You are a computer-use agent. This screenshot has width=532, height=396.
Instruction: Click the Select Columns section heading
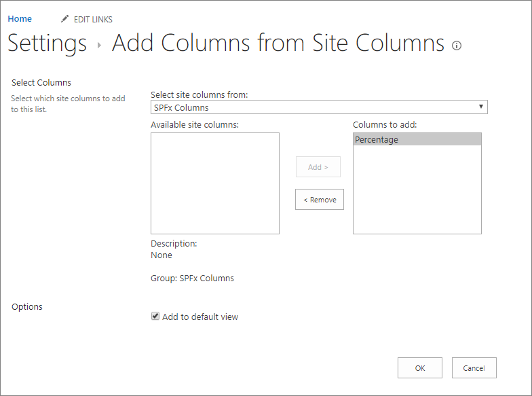41,83
